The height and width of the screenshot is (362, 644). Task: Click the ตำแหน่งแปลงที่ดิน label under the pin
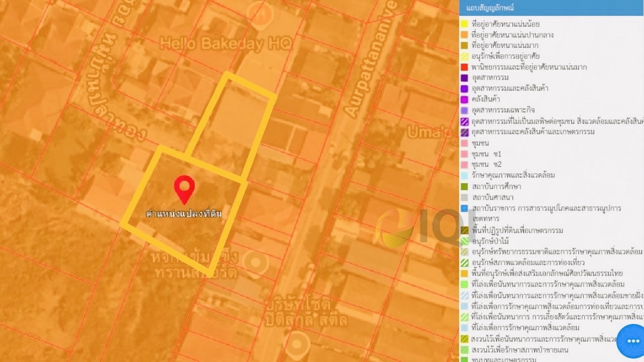coord(184,214)
